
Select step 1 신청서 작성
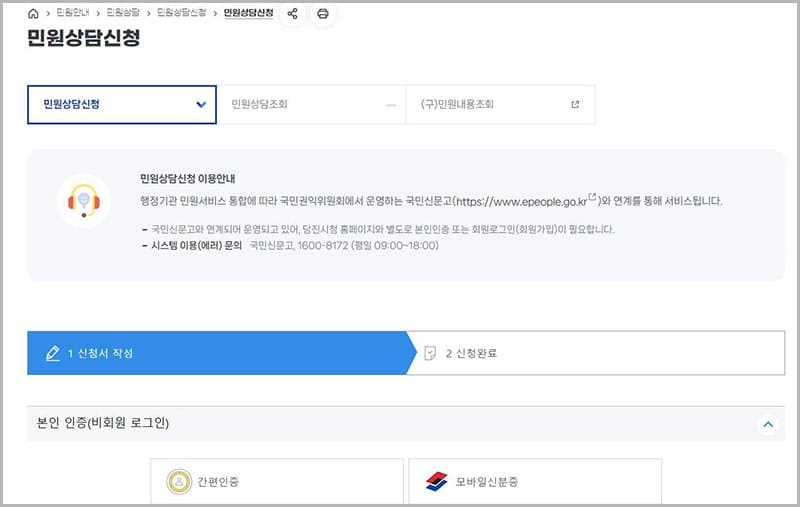click(222, 353)
